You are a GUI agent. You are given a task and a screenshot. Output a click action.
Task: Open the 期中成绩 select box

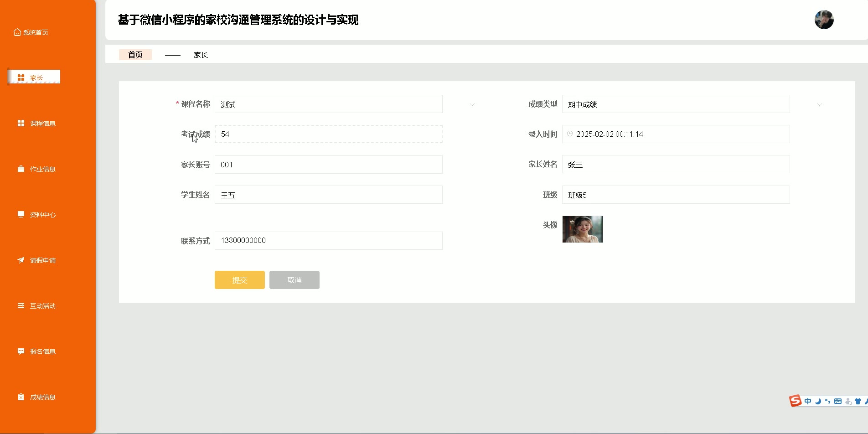click(x=676, y=104)
